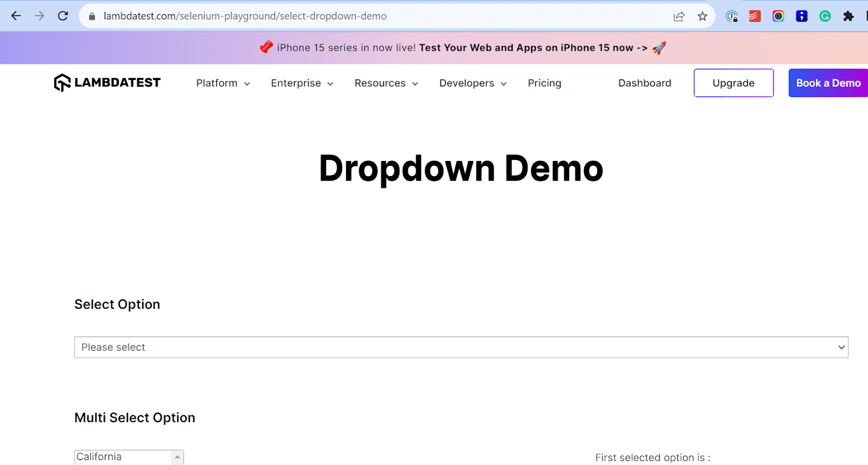
Task: Share this page via the share icon
Action: (679, 16)
